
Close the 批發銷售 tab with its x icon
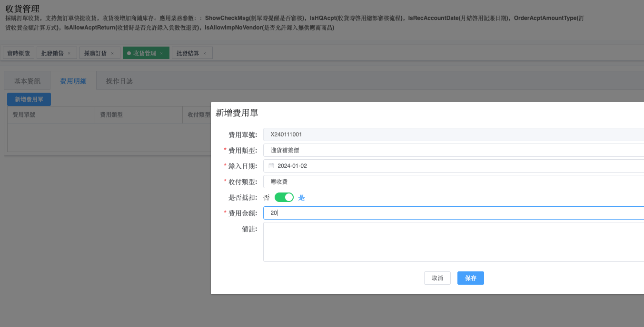coord(69,53)
